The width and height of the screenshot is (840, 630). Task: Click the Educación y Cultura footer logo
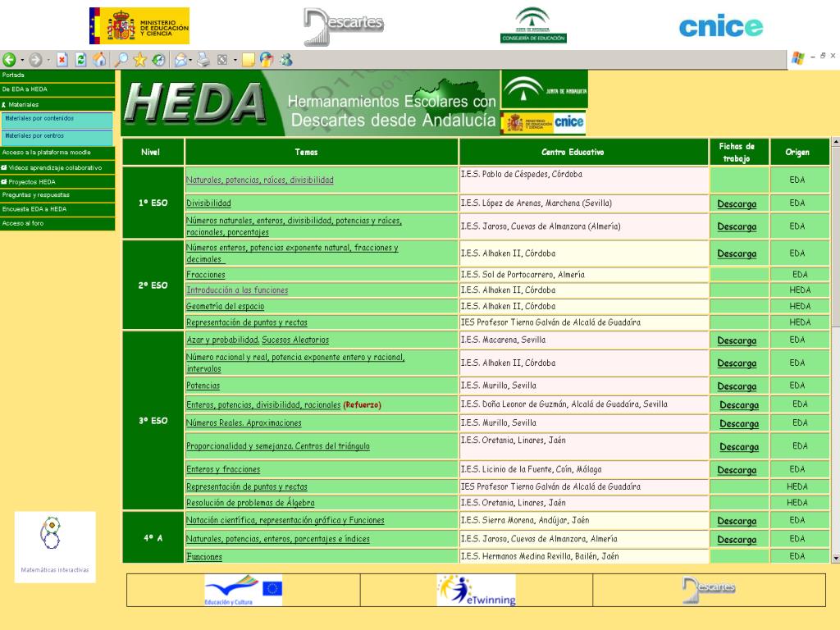[243, 591]
